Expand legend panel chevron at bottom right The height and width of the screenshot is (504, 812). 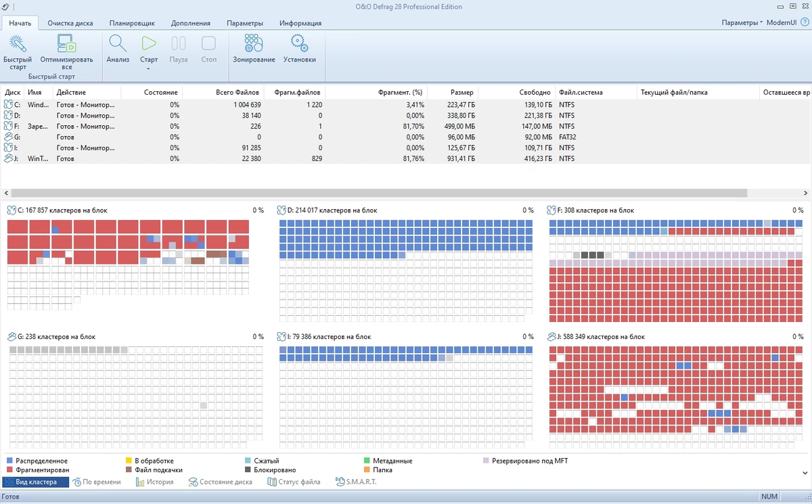[805, 472]
